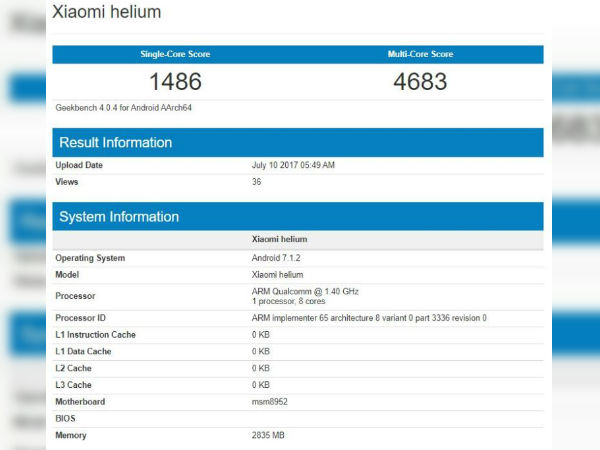Select the 'Android 7.1.2' value
600x450 pixels.
tap(276, 258)
